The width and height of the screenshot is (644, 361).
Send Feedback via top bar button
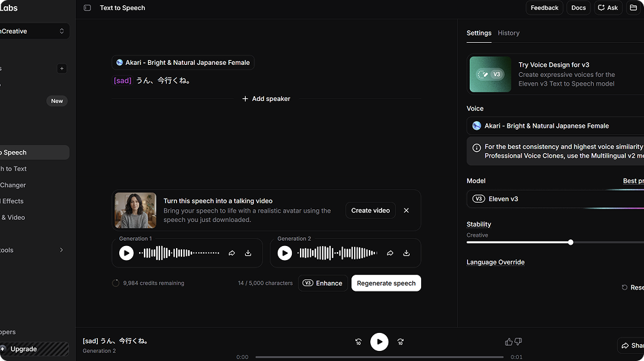pyautogui.click(x=544, y=8)
